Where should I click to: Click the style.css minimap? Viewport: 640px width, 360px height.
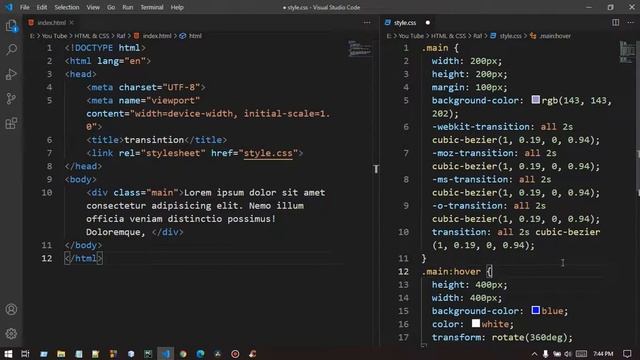click(627, 52)
